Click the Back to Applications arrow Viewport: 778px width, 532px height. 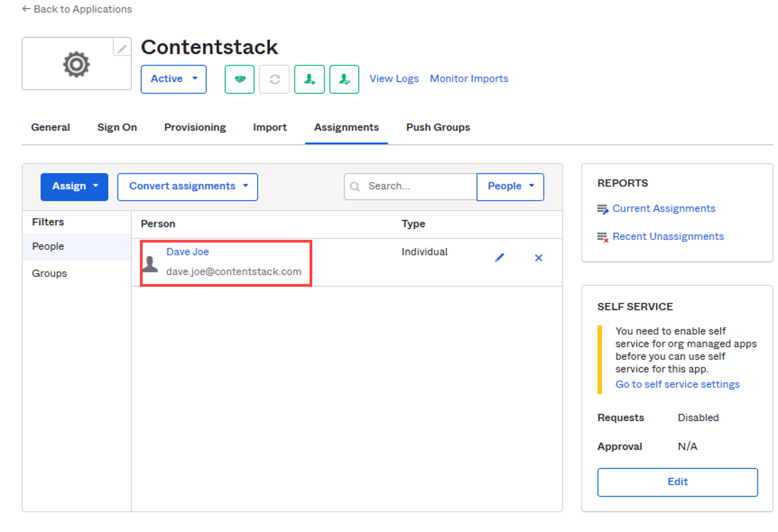tap(27, 9)
